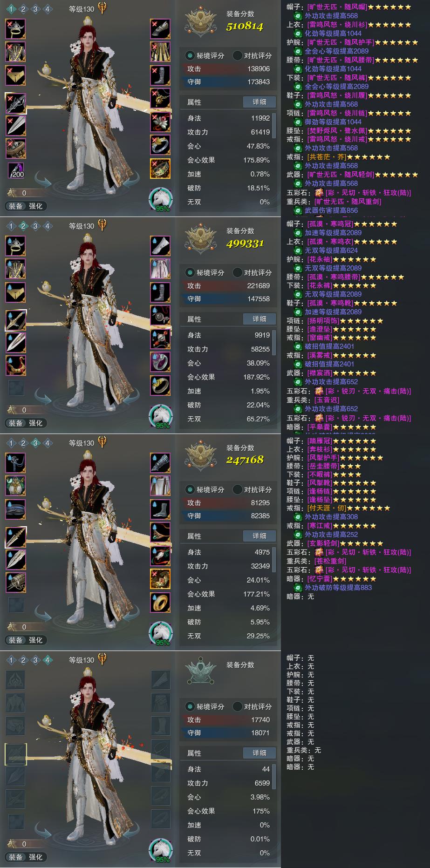The width and height of the screenshot is (430, 868).
Task: Click 详细 button in the unequipped bottom panel
Action: click(259, 753)
